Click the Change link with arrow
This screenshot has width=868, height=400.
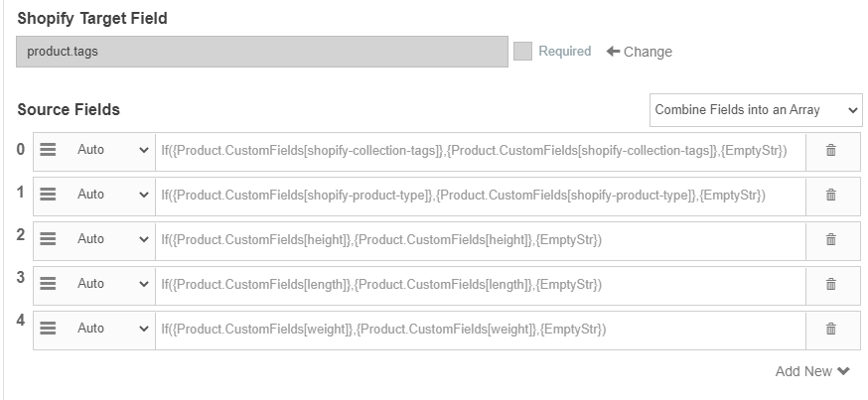(639, 52)
